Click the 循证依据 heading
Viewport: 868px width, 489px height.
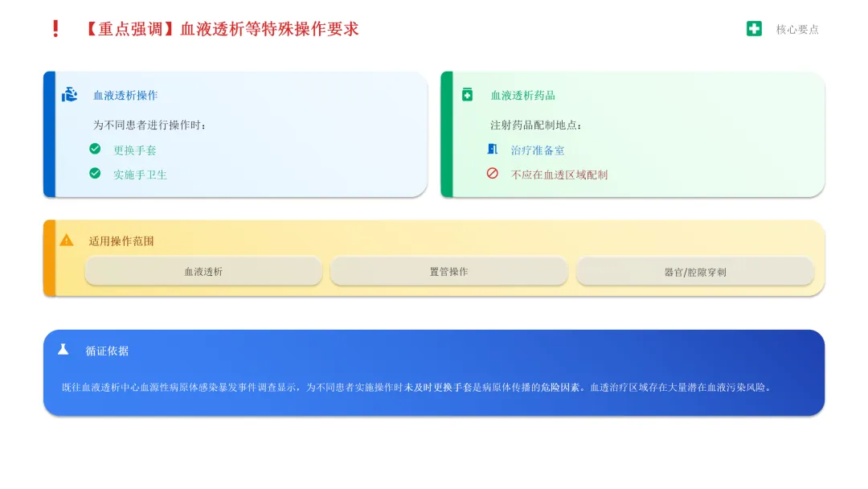point(107,351)
